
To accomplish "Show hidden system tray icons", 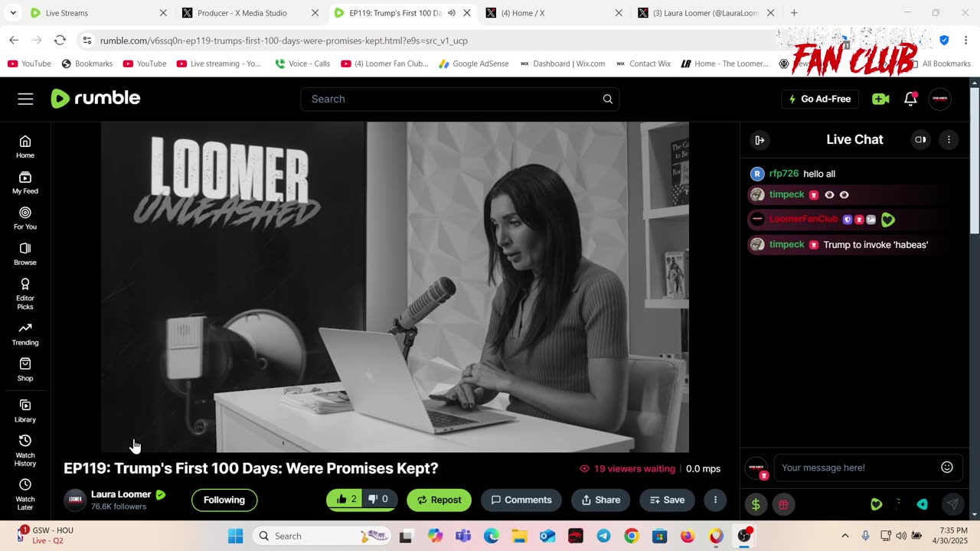I will point(845,536).
